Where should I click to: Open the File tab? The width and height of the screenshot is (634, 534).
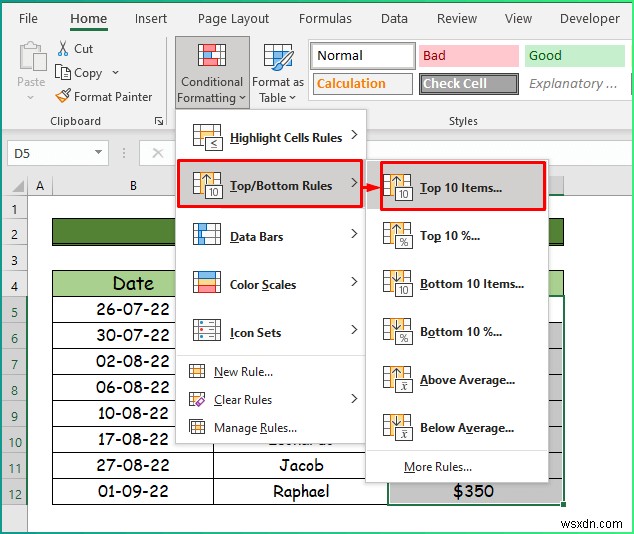(28, 19)
